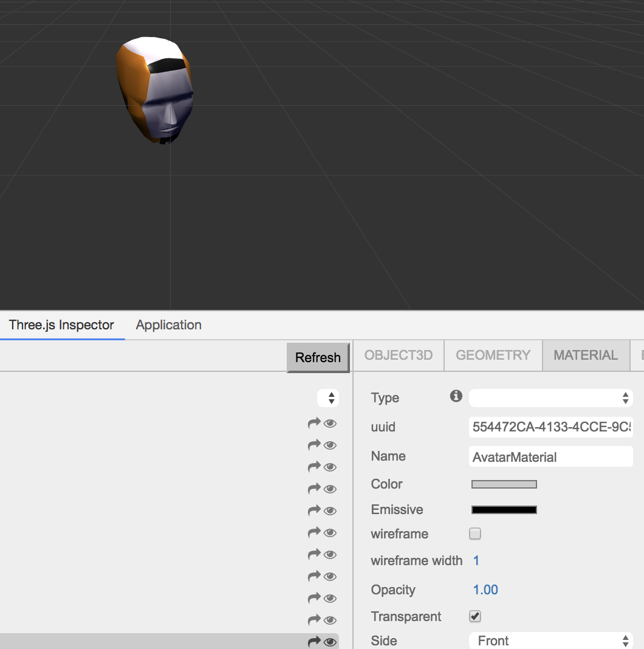
Task: Select the MATERIAL tab
Action: coord(586,355)
